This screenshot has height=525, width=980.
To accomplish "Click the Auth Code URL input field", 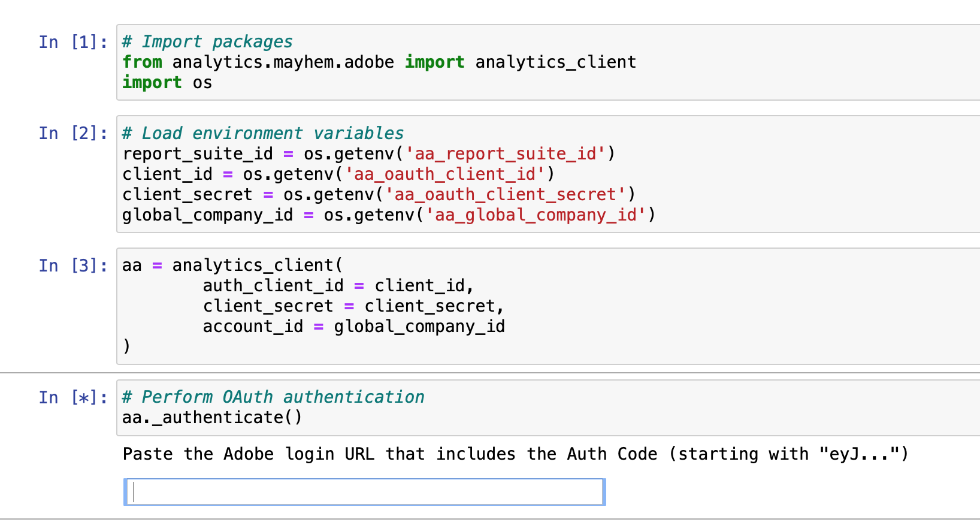I will 365,492.
